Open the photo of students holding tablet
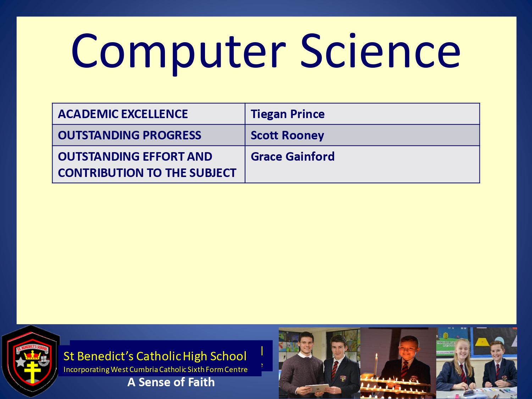Image resolution: width=532 pixels, height=399 pixels. point(319,363)
